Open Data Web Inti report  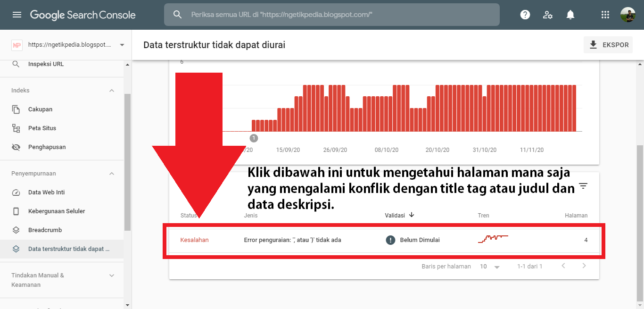pos(62,192)
